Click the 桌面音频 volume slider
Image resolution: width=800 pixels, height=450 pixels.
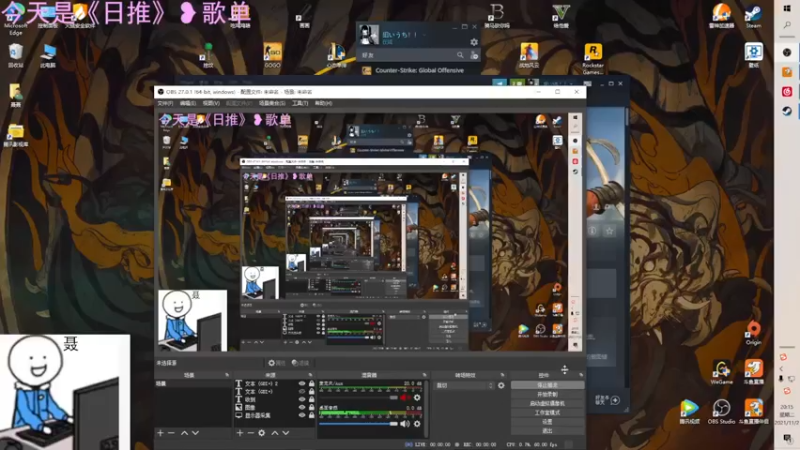pyautogui.click(x=358, y=423)
